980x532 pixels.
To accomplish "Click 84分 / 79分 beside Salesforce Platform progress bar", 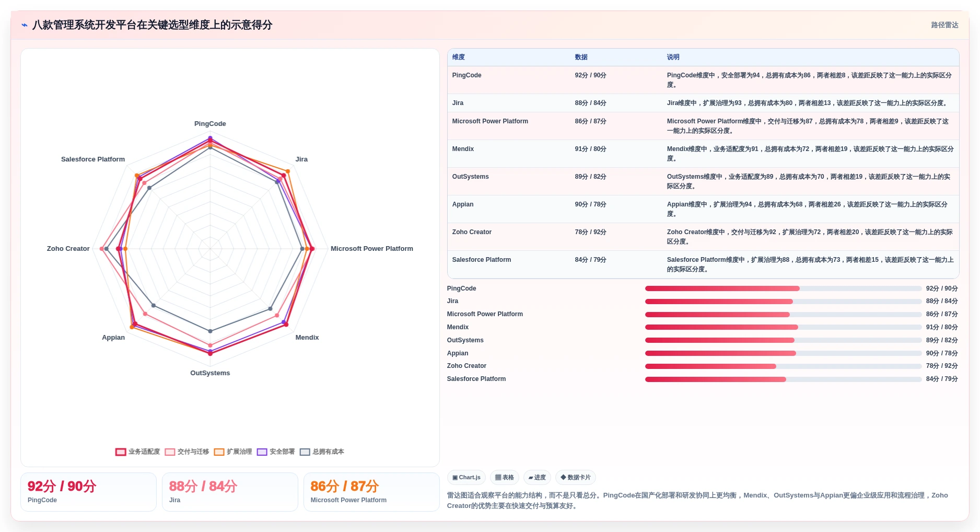I will click(x=942, y=379).
